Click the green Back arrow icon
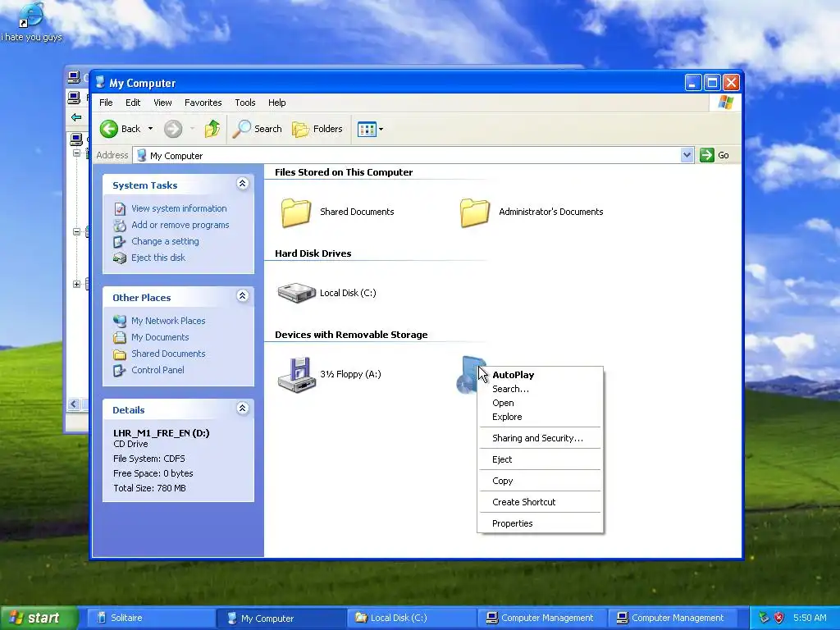The image size is (840, 630). (109, 129)
